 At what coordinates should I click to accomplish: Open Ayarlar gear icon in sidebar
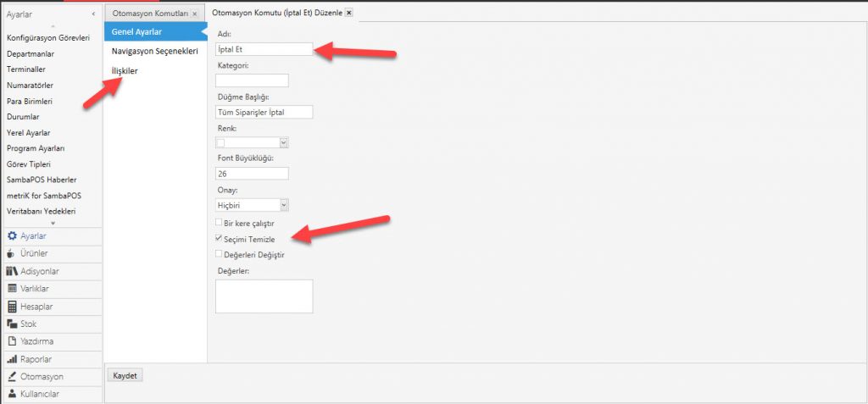[x=12, y=236]
